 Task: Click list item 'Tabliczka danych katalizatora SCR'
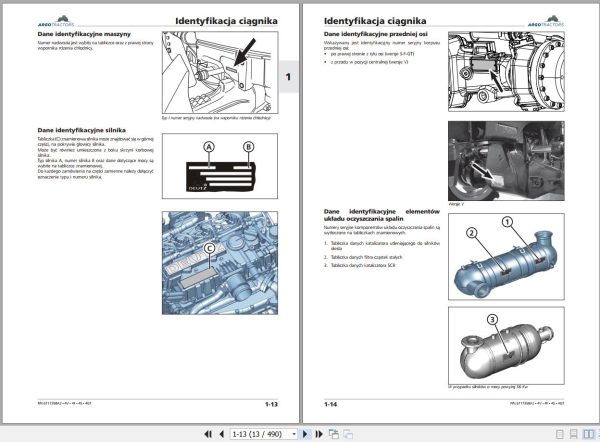[363, 265]
